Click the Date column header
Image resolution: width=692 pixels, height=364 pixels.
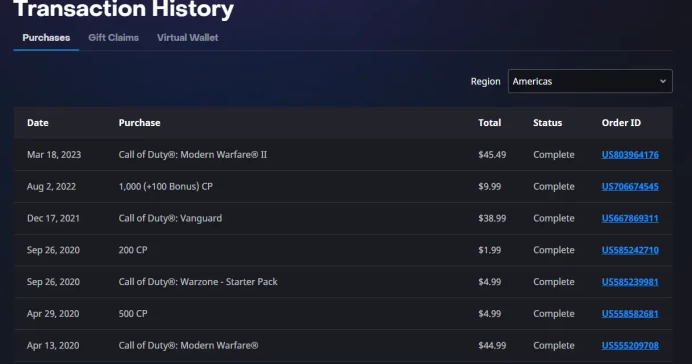click(38, 123)
